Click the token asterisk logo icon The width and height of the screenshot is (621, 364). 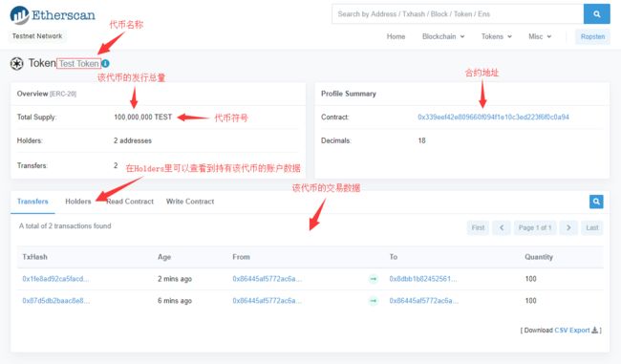16,63
